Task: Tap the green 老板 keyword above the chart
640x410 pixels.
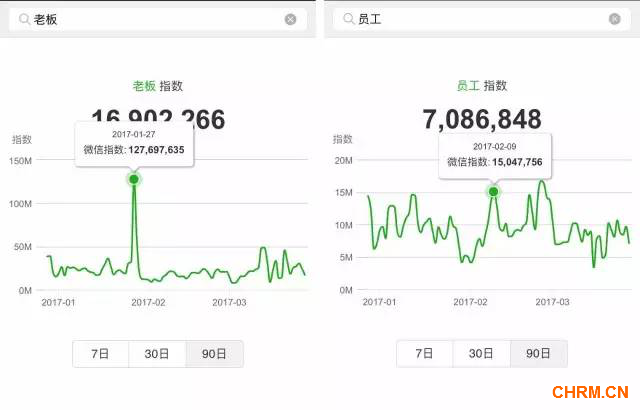Action: 144,86
